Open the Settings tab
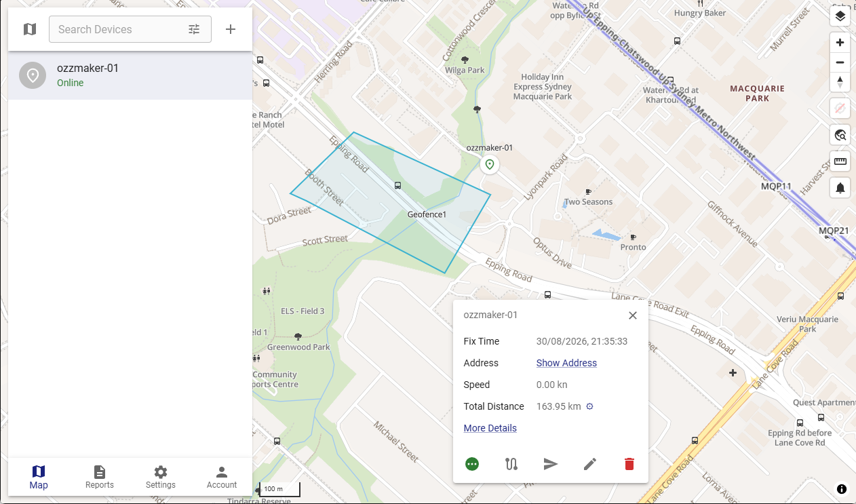Image resolution: width=856 pixels, height=504 pixels. pyautogui.click(x=161, y=477)
